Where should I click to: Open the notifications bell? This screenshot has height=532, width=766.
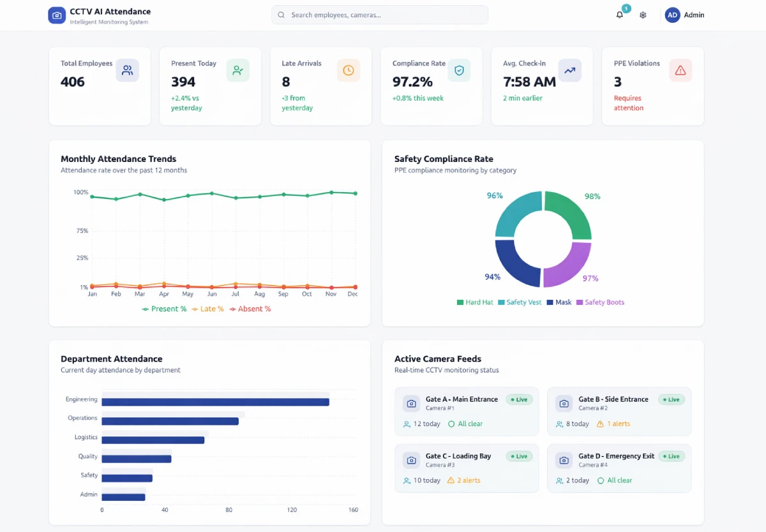coord(620,15)
